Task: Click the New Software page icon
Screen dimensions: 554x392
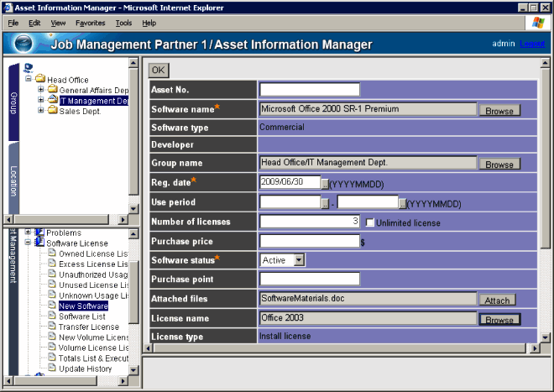Action: (x=52, y=305)
